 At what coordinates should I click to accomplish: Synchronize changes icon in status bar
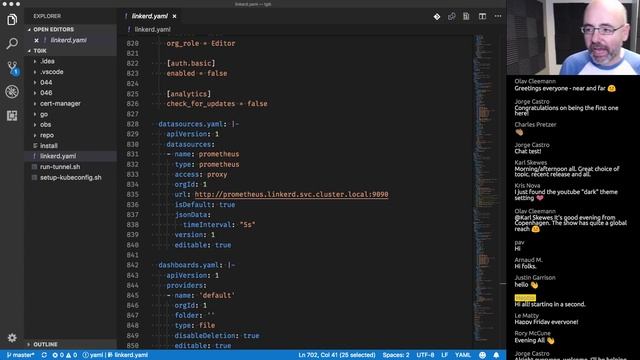[44, 355]
